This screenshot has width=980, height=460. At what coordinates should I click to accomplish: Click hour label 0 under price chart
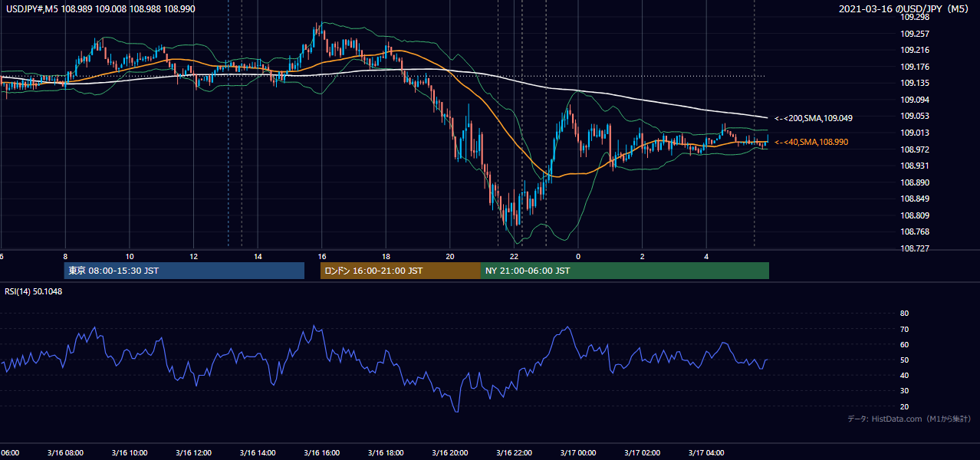[x=578, y=257]
